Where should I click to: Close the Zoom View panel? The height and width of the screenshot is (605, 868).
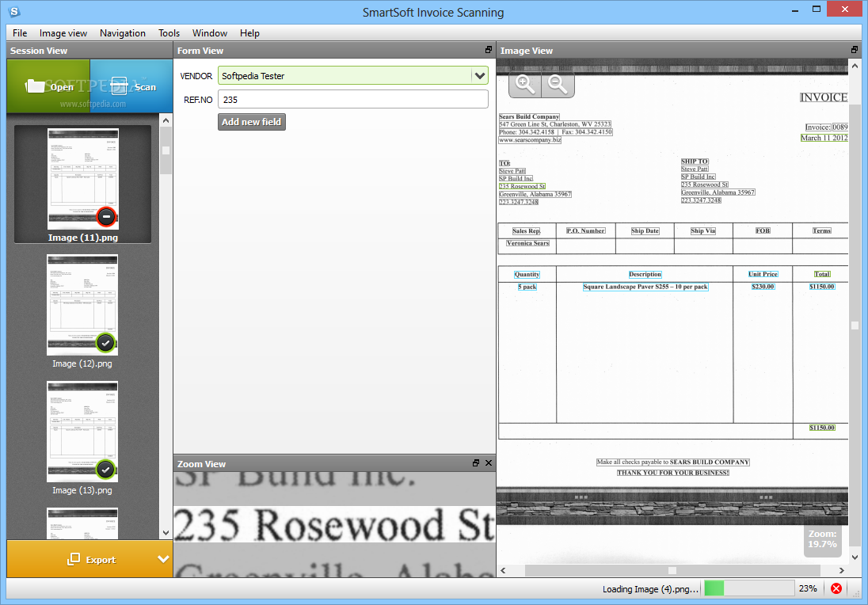pyautogui.click(x=488, y=462)
